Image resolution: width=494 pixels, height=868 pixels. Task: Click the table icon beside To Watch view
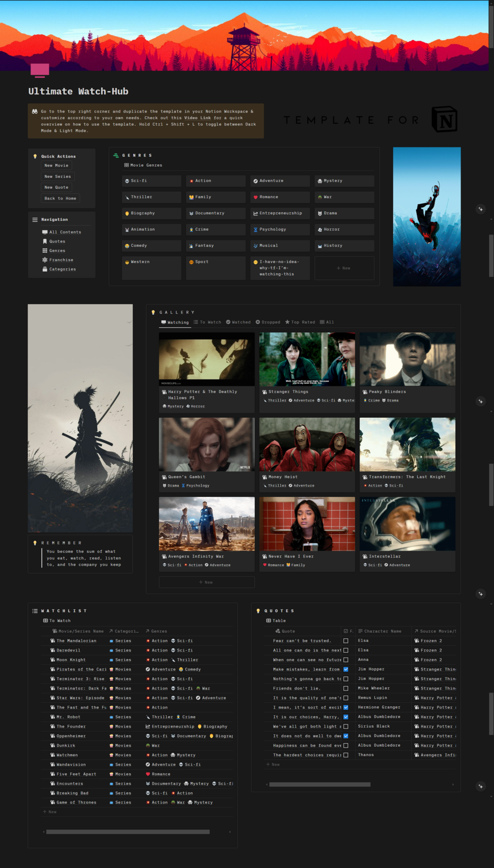(x=45, y=621)
